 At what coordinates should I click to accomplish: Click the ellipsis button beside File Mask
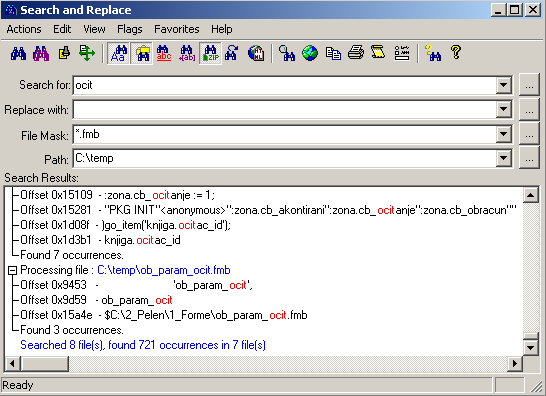pyautogui.click(x=529, y=134)
